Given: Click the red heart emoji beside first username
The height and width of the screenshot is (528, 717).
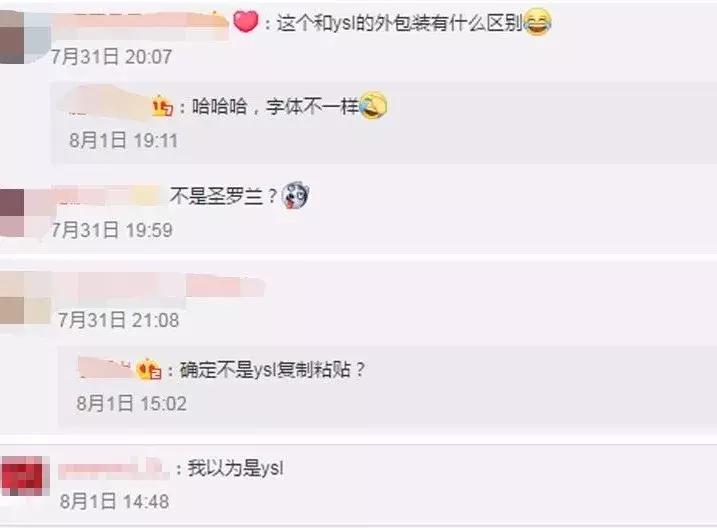Looking at the screenshot, I should 246,21.
